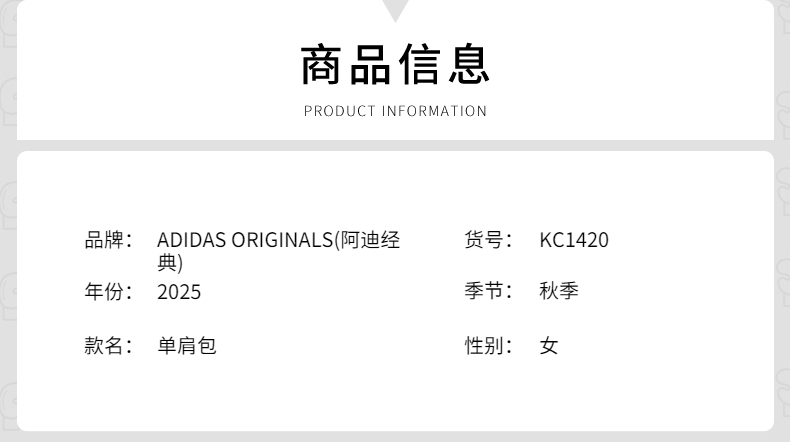The width and height of the screenshot is (790, 442).
Task: Select the 性别 field label
Action: tap(488, 346)
